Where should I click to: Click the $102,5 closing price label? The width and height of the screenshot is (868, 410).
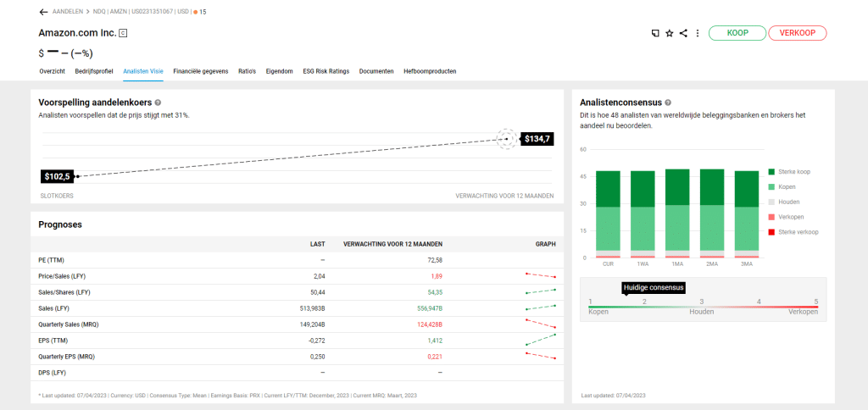(57, 176)
